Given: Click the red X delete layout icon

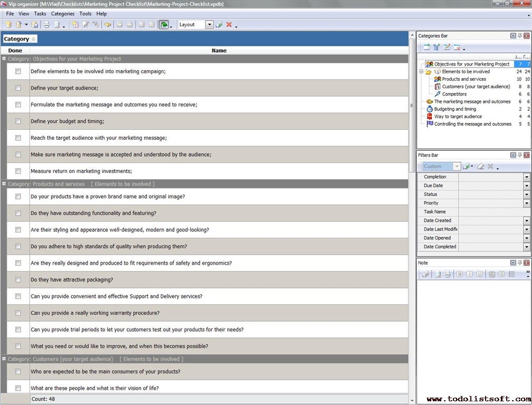Looking at the screenshot, I should coord(229,25).
